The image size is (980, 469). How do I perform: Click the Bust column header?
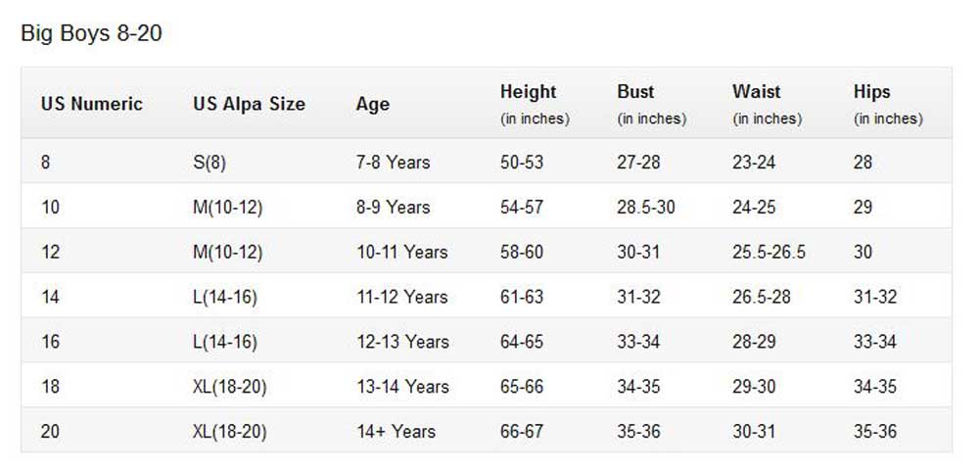tap(635, 92)
